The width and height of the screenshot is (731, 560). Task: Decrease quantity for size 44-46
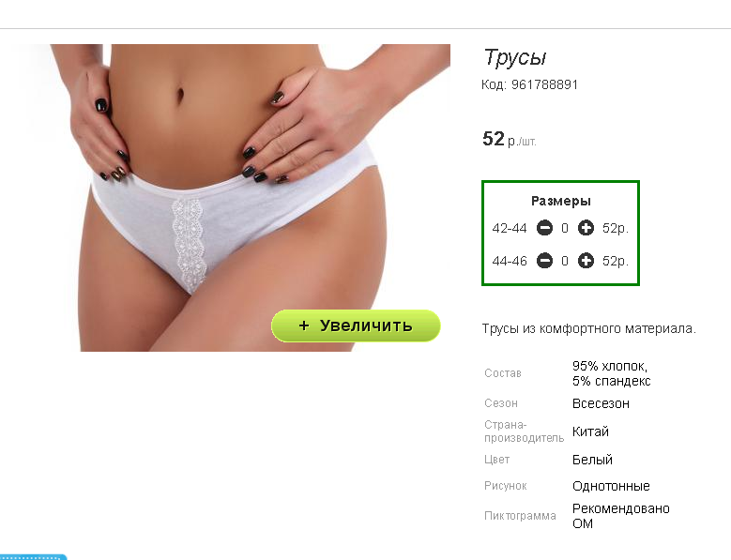click(544, 261)
